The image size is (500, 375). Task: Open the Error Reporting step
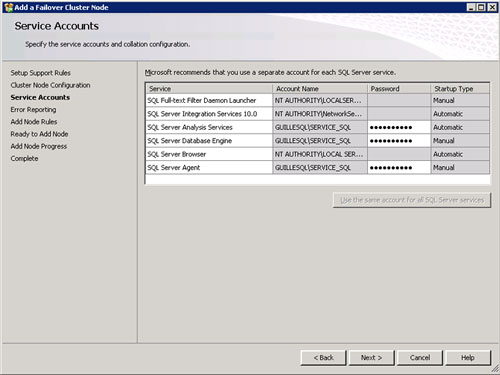(33, 110)
